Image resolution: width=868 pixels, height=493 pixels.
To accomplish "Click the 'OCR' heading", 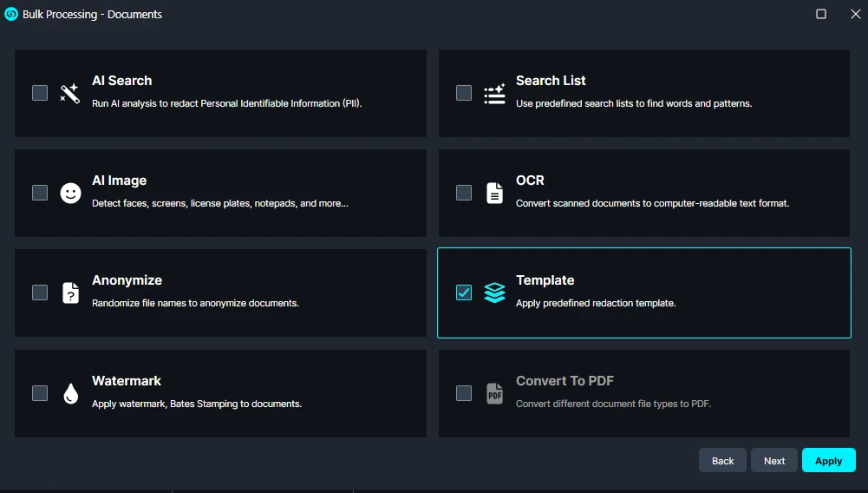I will pyautogui.click(x=530, y=181).
